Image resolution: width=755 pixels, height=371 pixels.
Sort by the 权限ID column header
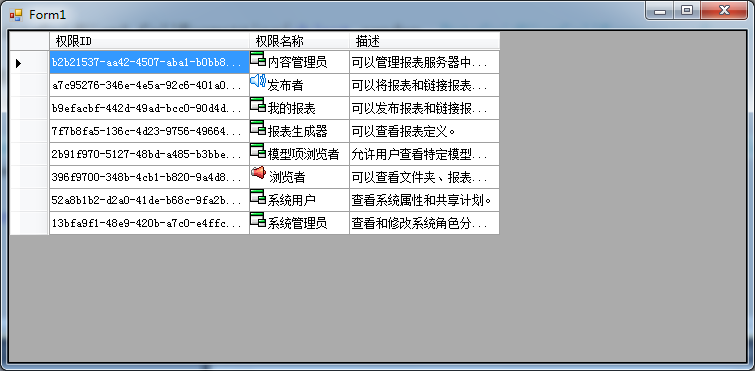149,41
